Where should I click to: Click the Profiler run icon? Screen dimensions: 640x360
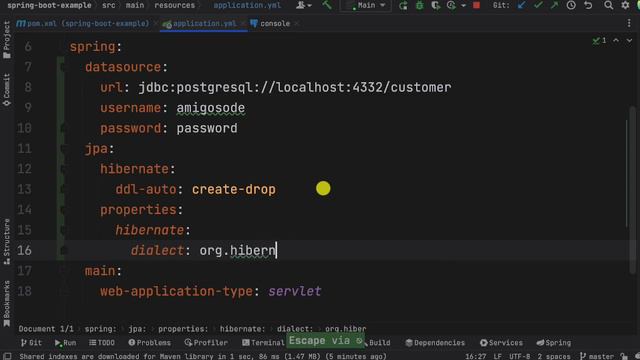point(451,5)
